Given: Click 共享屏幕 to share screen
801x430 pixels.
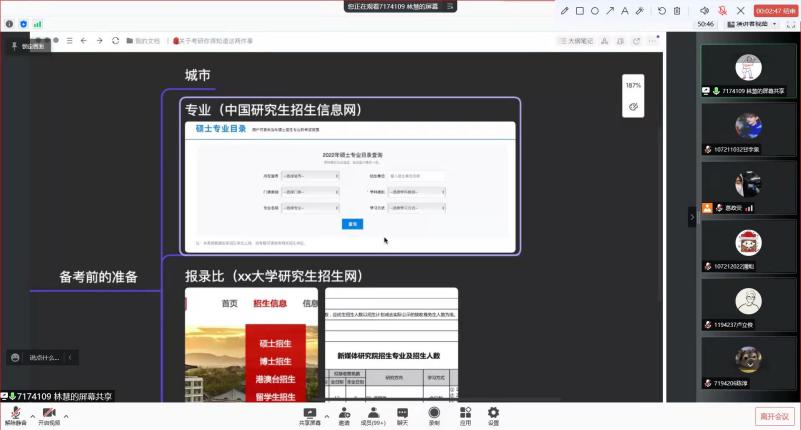Looking at the screenshot, I should click(309, 415).
